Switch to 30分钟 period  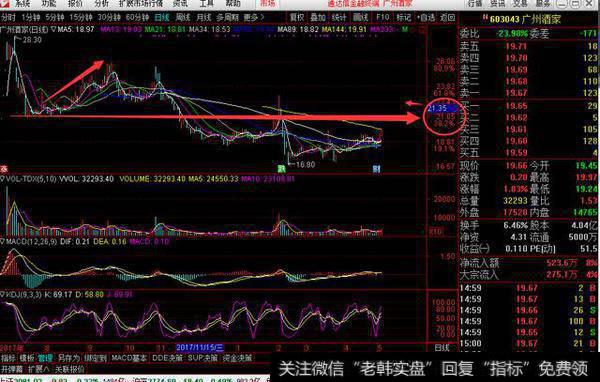[x=109, y=18]
